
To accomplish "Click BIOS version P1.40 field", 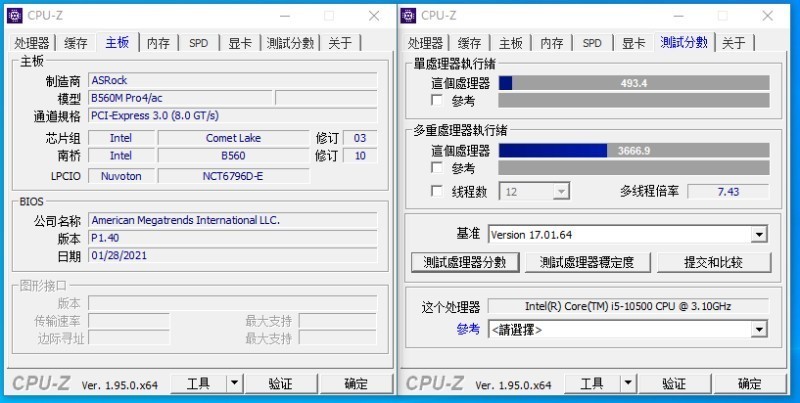I will 233,238.
